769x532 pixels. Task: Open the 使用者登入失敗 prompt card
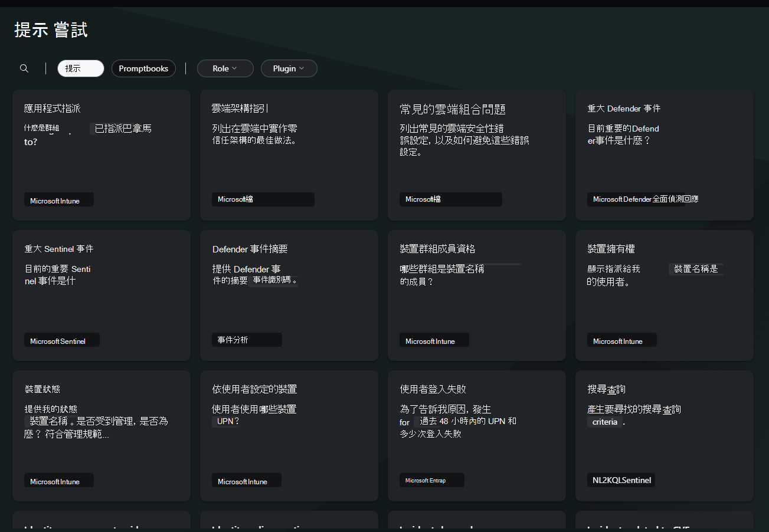click(x=477, y=436)
